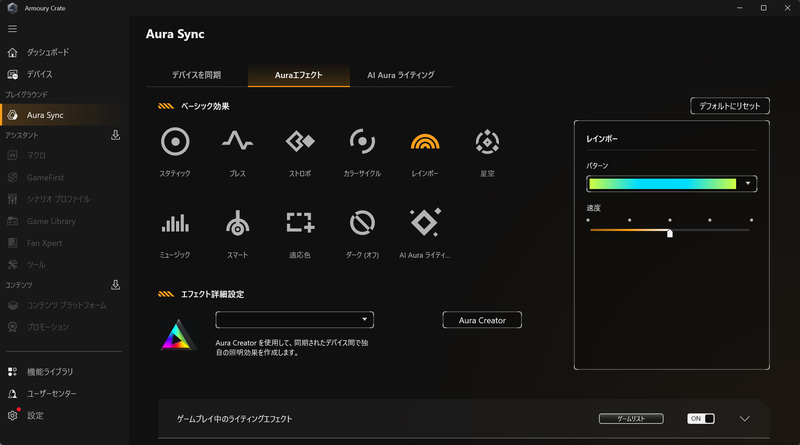Click デフォルトにリセット button
Viewport: 800px width, 445px height.
tap(730, 106)
